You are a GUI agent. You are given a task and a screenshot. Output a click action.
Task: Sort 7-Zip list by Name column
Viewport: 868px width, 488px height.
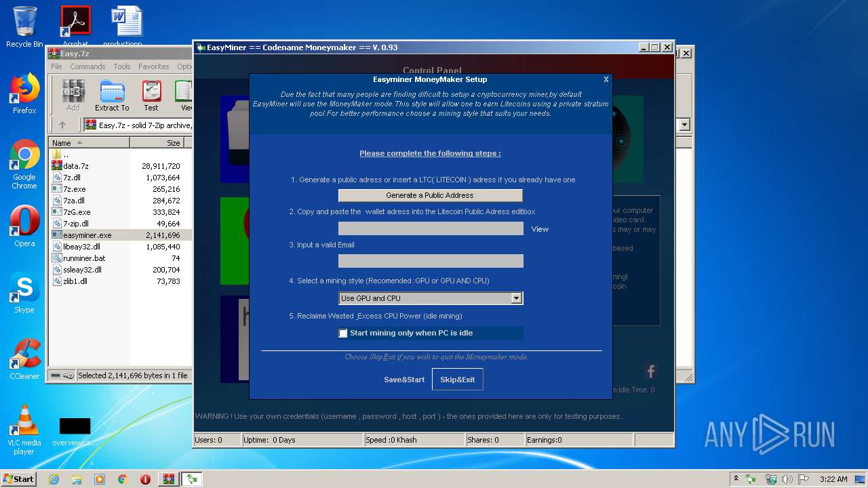90,143
